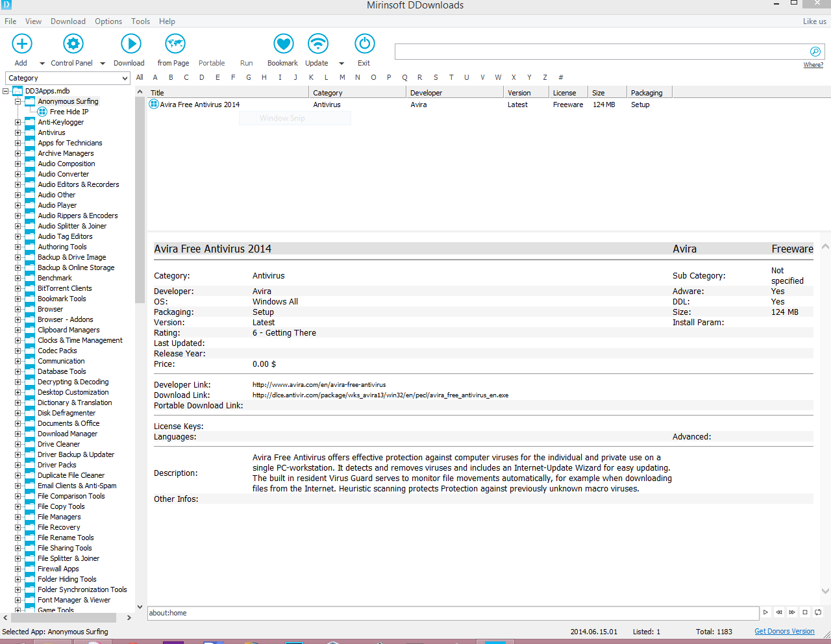Click the 'Listed: 1' status bar entry
The height and width of the screenshot is (644, 831).
coord(647,631)
